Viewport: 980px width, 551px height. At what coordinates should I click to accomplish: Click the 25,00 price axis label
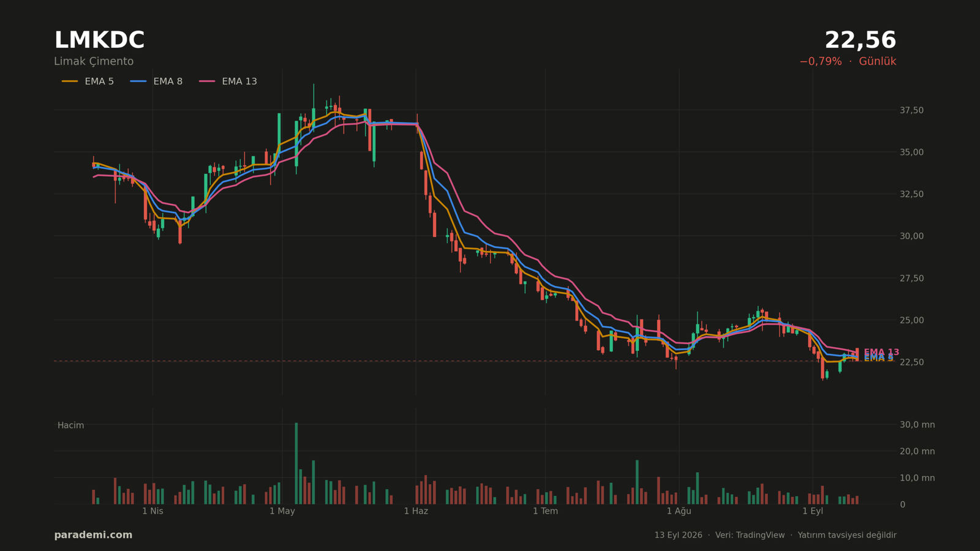point(911,320)
